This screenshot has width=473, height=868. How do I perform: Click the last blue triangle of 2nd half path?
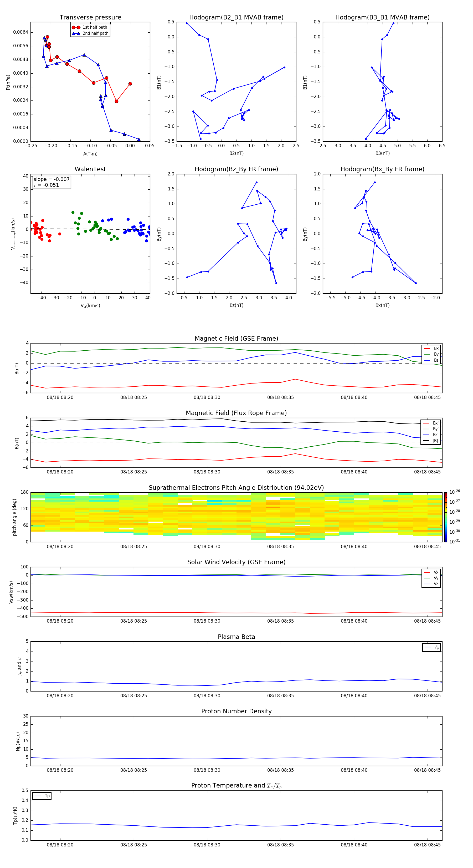coord(139,139)
